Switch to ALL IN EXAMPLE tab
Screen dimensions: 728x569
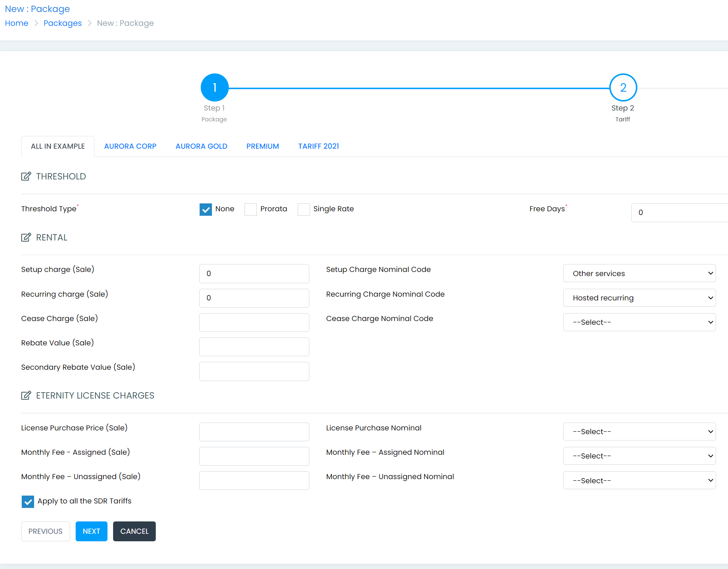point(58,146)
